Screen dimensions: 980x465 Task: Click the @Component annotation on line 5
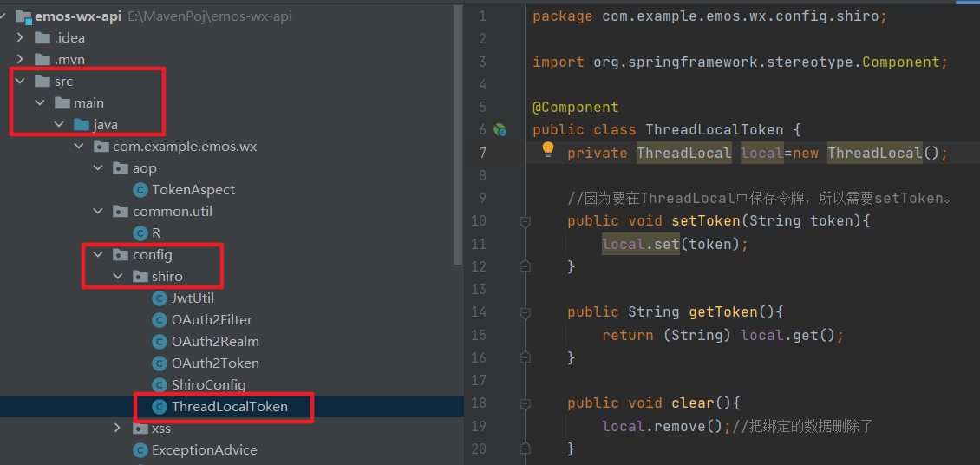576,107
